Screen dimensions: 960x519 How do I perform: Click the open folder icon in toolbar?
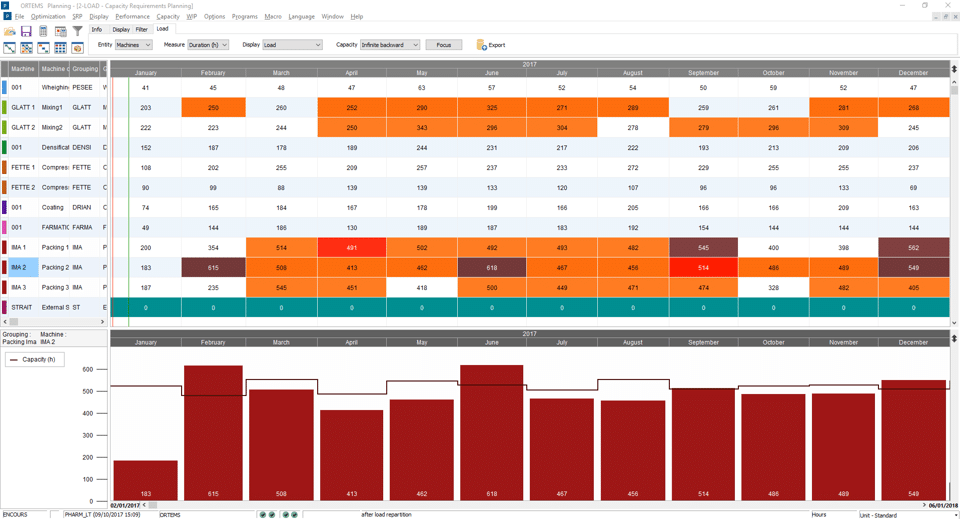(10, 31)
